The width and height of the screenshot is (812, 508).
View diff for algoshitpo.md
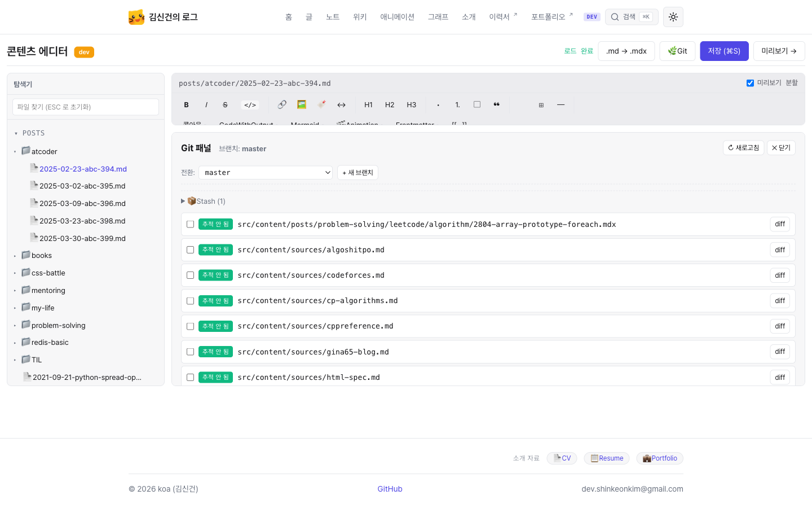pos(780,249)
